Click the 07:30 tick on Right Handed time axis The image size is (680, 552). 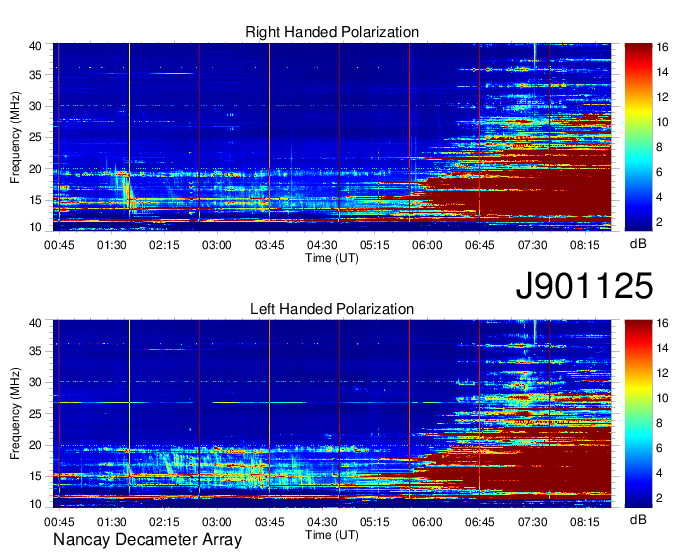pos(533,245)
